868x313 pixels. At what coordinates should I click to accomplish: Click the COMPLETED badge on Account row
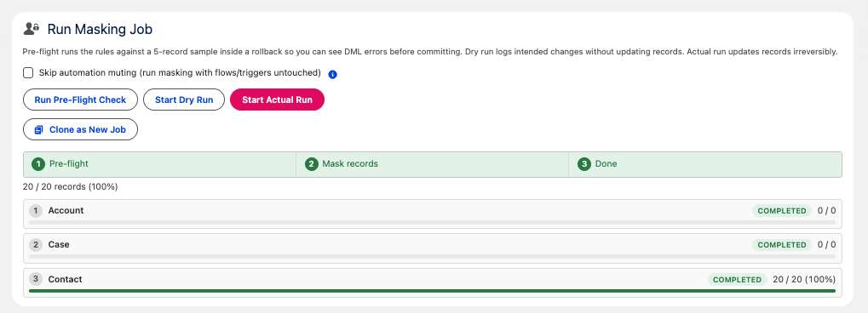tap(782, 211)
